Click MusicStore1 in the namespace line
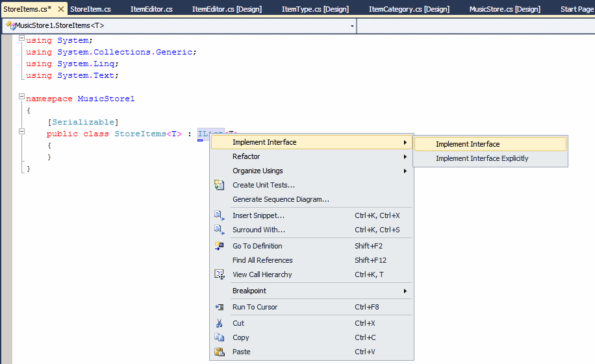 tap(107, 99)
